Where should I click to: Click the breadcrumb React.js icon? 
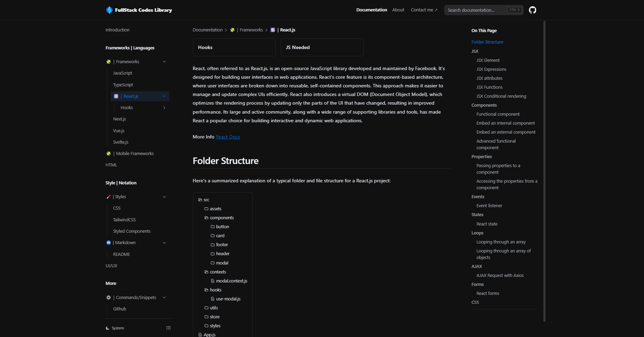pyautogui.click(x=273, y=30)
